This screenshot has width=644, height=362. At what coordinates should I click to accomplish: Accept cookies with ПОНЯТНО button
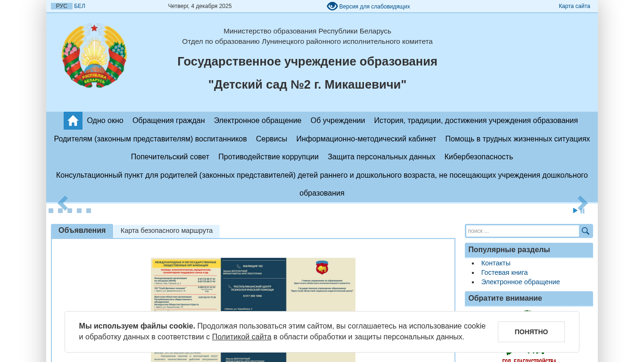tap(531, 332)
